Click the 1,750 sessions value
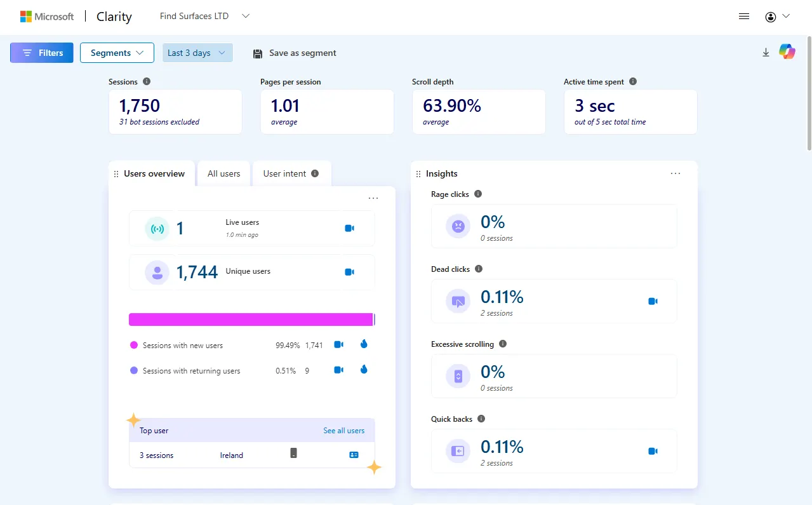 140,105
